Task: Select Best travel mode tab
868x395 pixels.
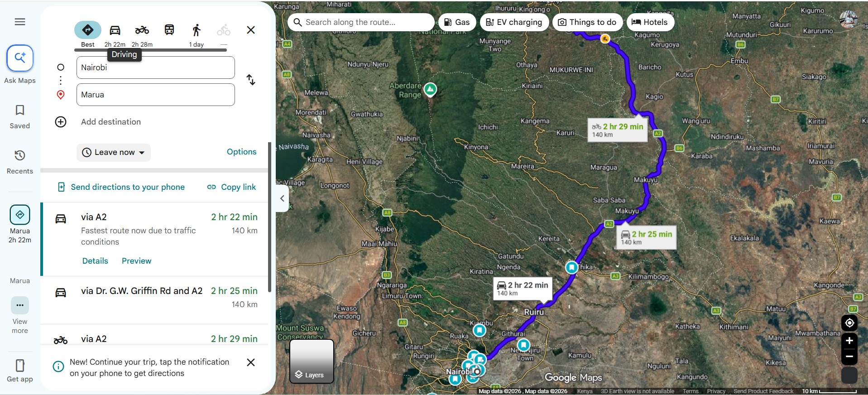Action: click(88, 34)
